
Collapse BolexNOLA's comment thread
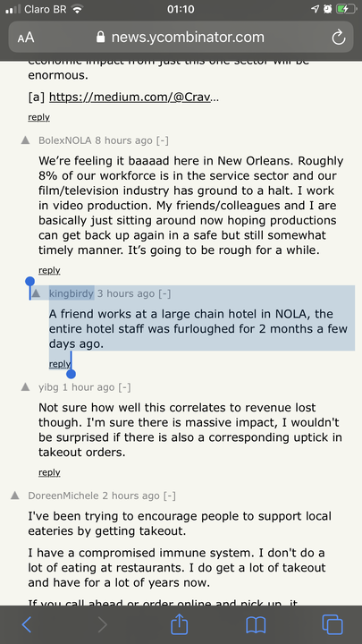pyautogui.click(x=163, y=140)
